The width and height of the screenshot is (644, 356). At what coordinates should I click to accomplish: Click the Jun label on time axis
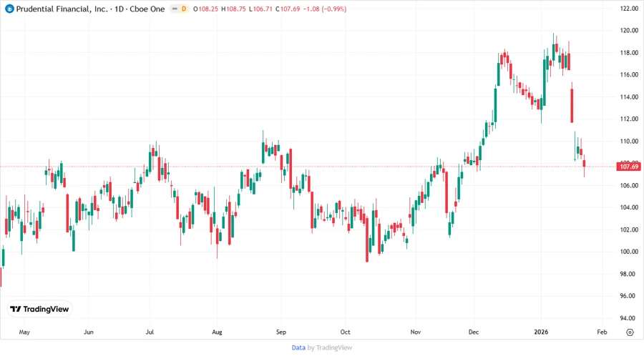tap(88, 332)
